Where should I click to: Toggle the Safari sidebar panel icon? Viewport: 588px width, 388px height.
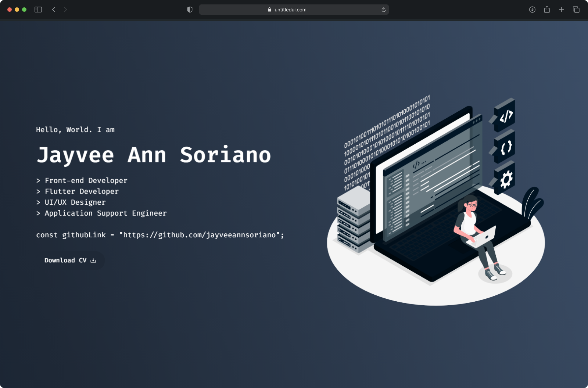point(38,10)
